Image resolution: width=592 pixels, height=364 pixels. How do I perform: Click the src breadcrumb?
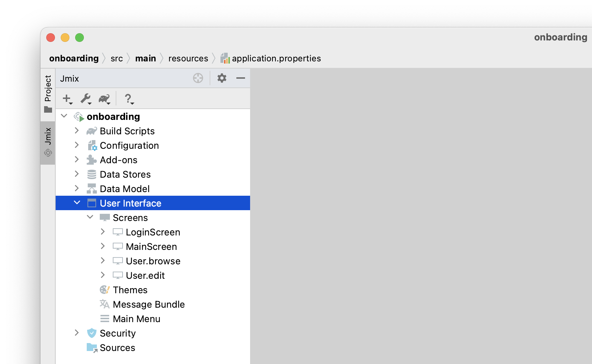tap(117, 58)
